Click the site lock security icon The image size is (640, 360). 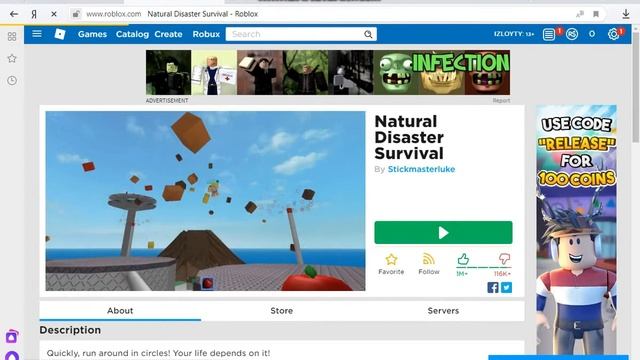pyautogui.click(x=76, y=14)
